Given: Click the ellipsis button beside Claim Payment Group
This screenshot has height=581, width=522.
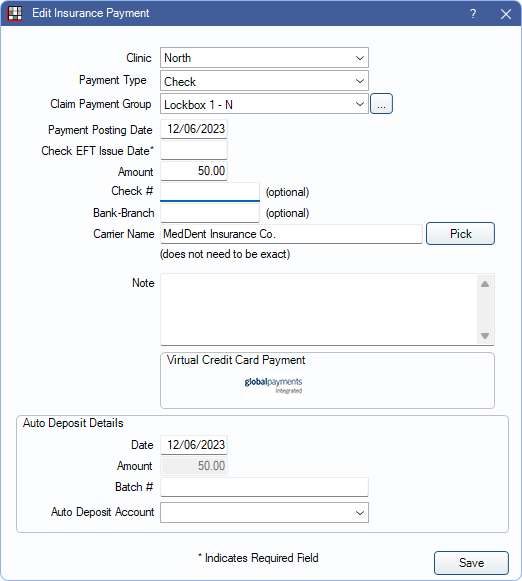Looking at the screenshot, I should pos(381,104).
